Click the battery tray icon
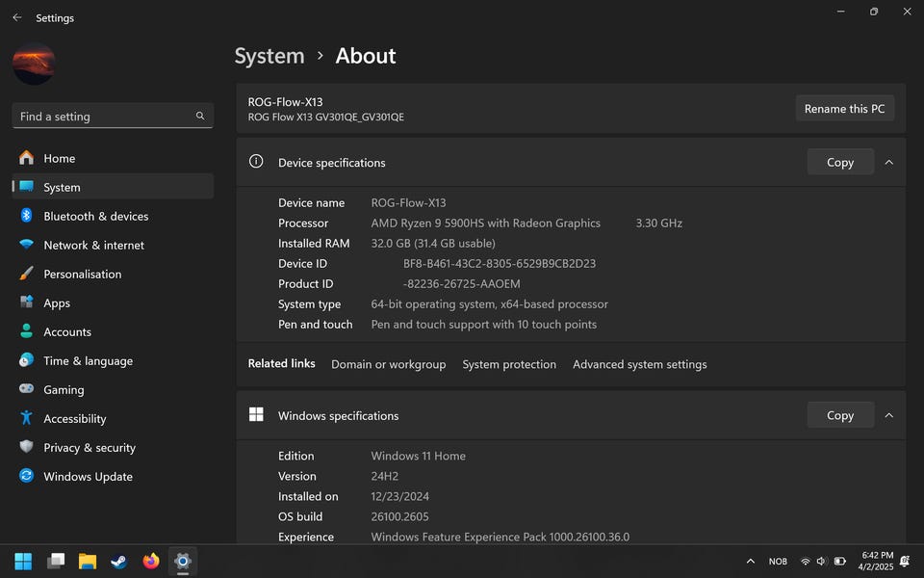This screenshot has height=578, width=924. pos(839,562)
